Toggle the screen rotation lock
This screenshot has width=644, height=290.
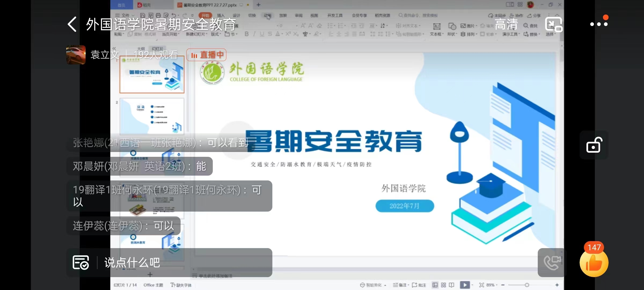click(594, 145)
